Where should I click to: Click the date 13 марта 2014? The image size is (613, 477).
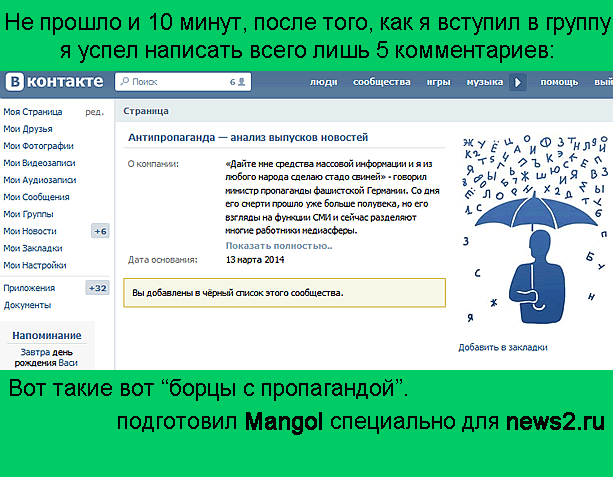[x=255, y=260]
